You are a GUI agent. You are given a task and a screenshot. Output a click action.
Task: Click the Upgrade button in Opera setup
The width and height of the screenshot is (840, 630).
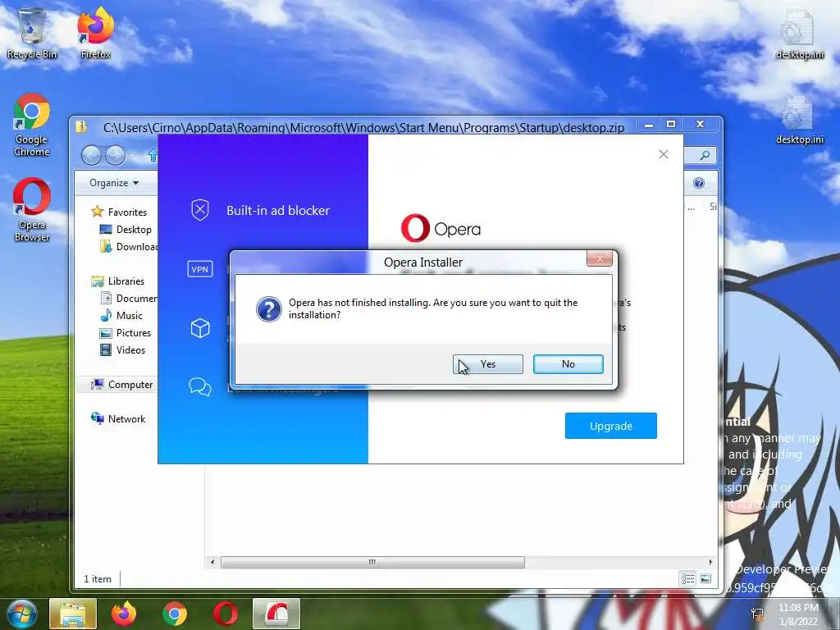[x=610, y=426]
